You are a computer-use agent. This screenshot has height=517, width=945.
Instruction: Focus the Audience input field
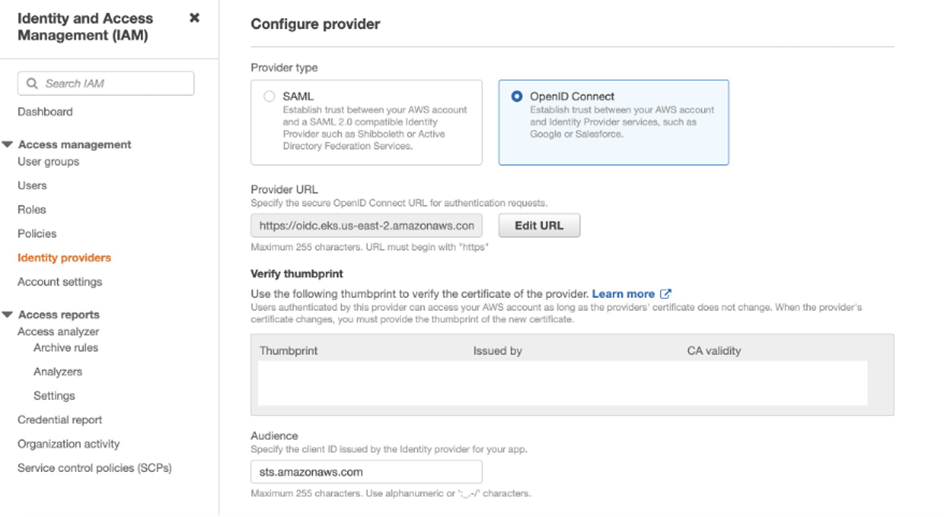pos(366,472)
